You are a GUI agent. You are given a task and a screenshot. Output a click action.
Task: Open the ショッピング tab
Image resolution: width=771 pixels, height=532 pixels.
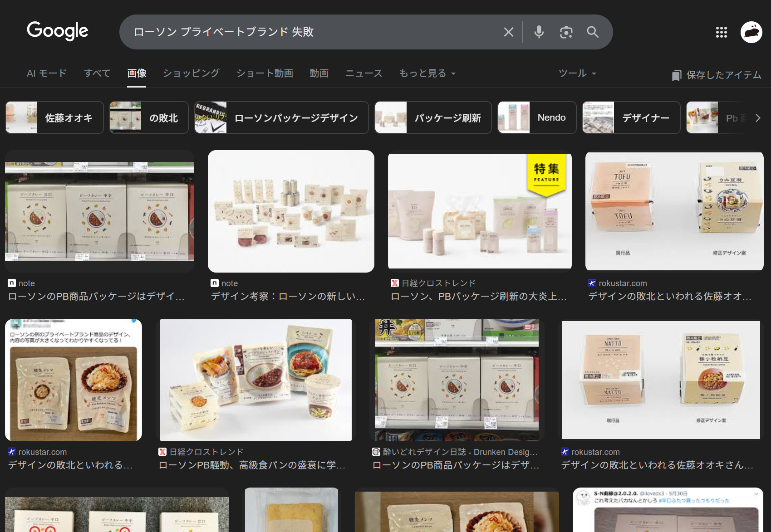pos(191,73)
